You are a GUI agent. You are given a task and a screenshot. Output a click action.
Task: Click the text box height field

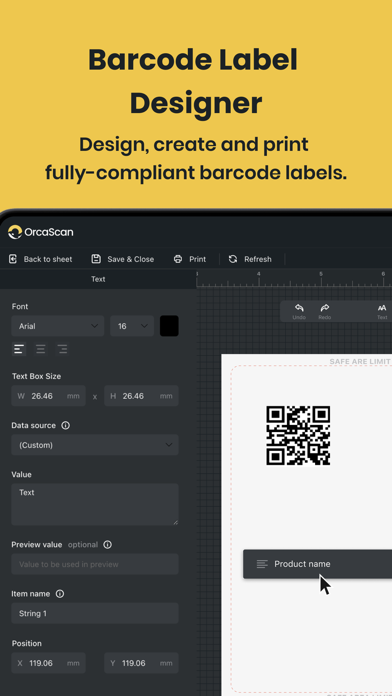coord(141,395)
